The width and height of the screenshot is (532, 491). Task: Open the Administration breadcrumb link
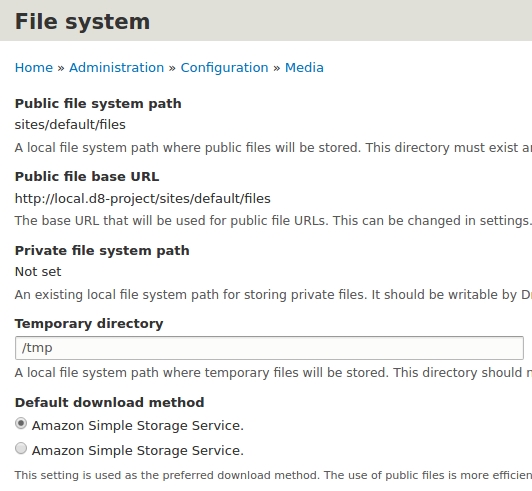pos(117,68)
